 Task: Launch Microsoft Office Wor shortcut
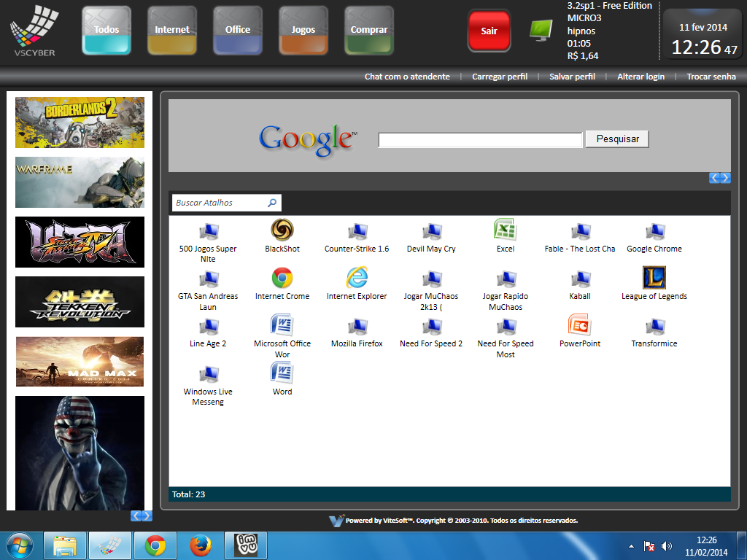[282, 337]
